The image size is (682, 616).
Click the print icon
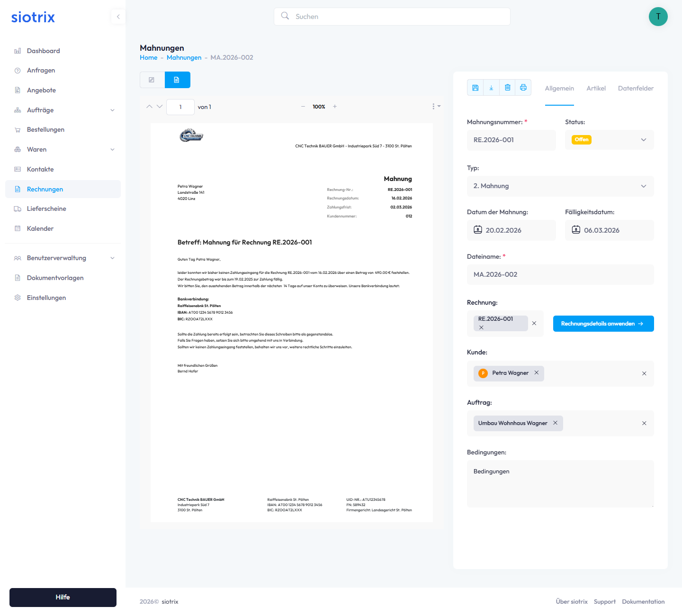[x=523, y=88]
